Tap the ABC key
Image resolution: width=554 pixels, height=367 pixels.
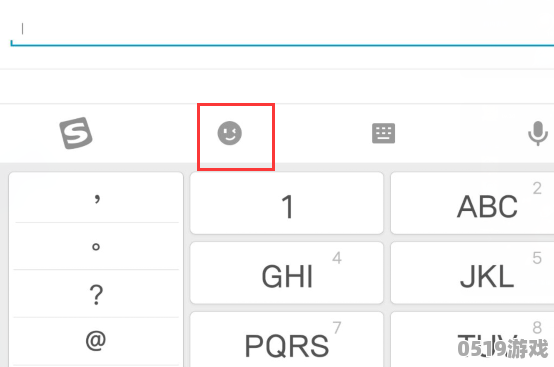pyautogui.click(x=472, y=203)
